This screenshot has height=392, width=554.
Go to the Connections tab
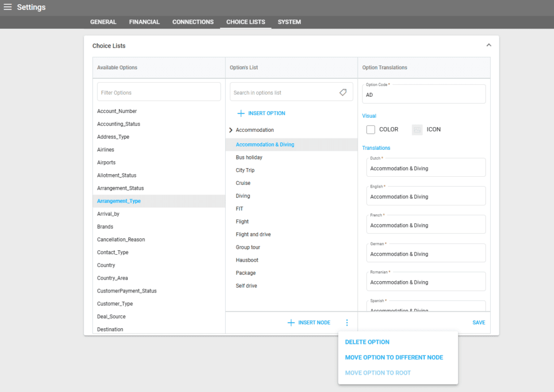(193, 22)
